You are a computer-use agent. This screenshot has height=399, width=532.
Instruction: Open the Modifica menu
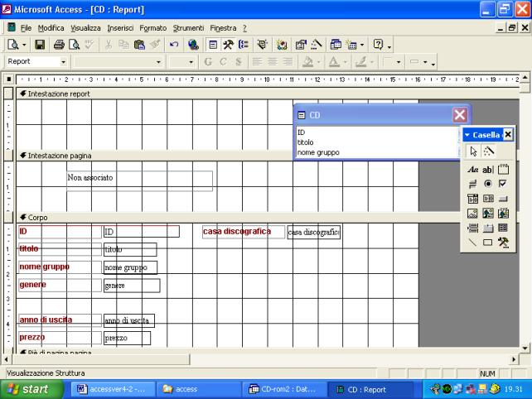51,28
